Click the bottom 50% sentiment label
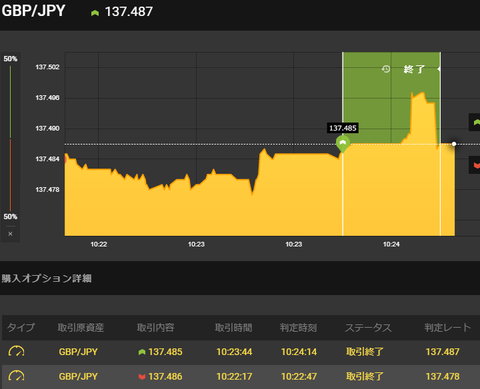The image size is (480, 389). point(10,217)
